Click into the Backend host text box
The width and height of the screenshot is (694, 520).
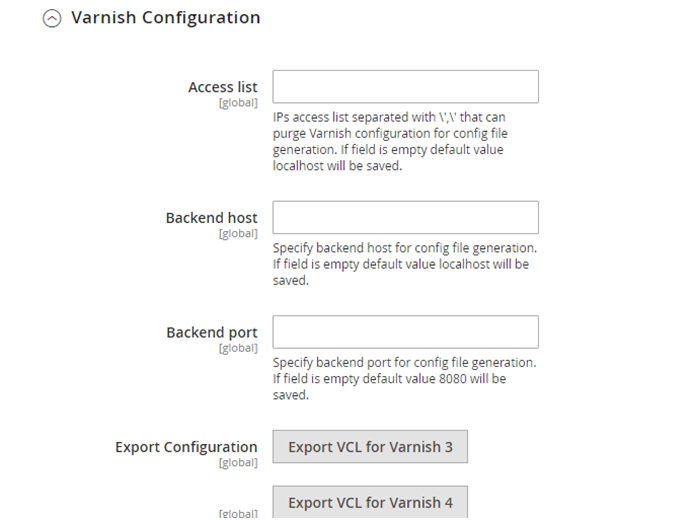point(405,217)
